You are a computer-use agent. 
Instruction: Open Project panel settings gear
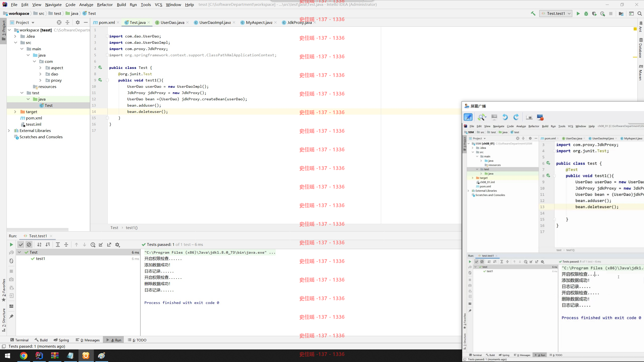78,22
